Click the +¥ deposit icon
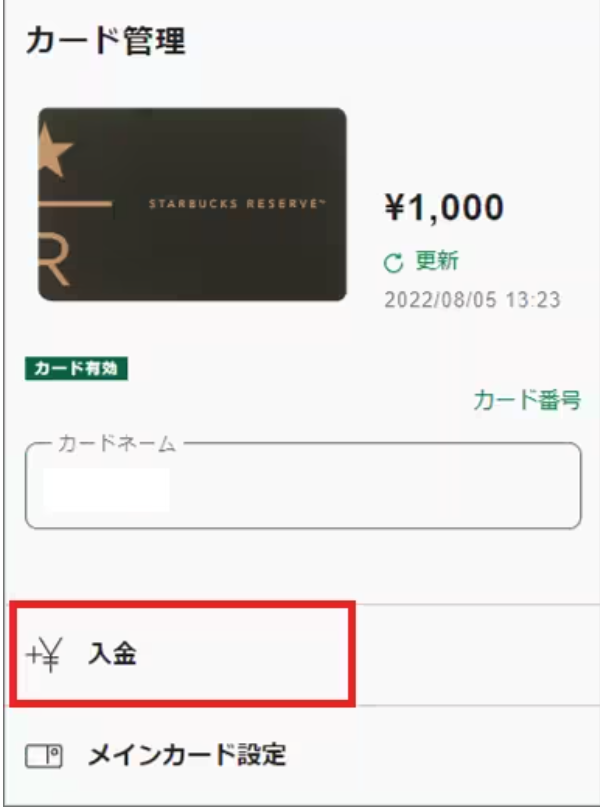Screen dimensions: 600x810 44,655
